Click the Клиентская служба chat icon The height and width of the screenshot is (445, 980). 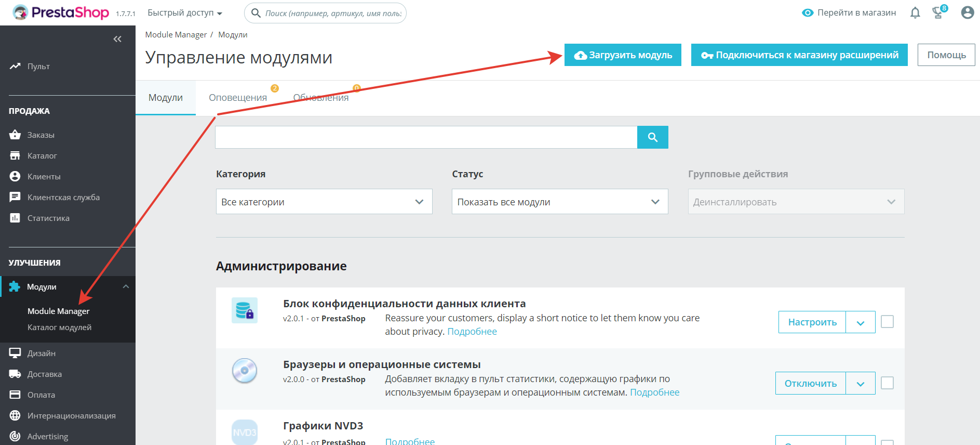click(x=15, y=197)
